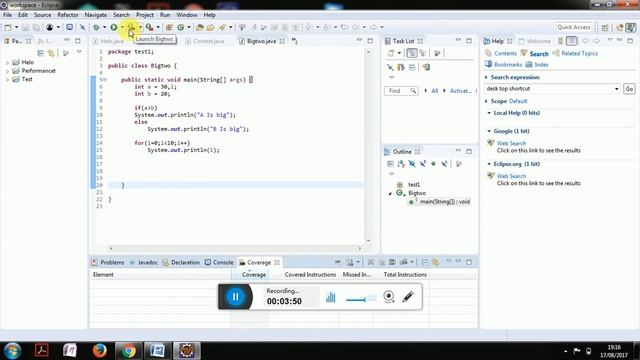Click the Covered Instructions column header
This screenshot has height=360, width=640.
(310, 275)
